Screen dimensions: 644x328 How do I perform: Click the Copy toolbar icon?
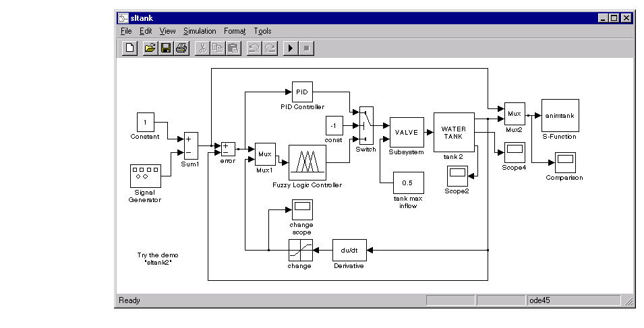tap(218, 48)
